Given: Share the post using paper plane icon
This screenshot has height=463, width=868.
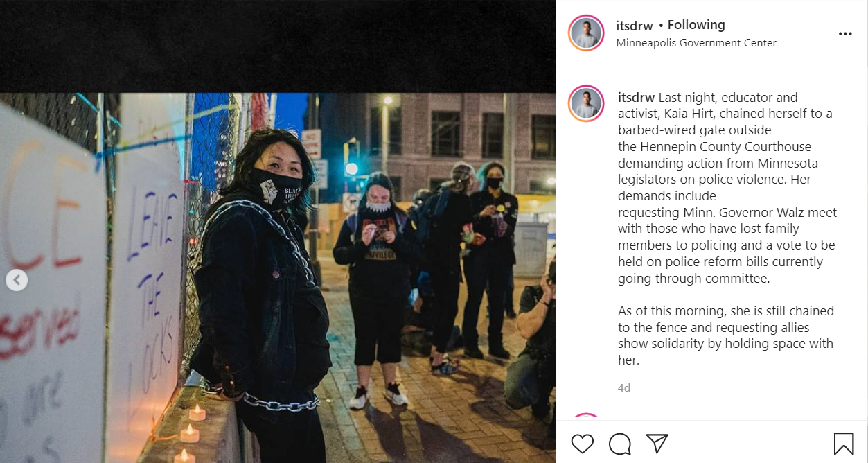Looking at the screenshot, I should pyautogui.click(x=657, y=443).
